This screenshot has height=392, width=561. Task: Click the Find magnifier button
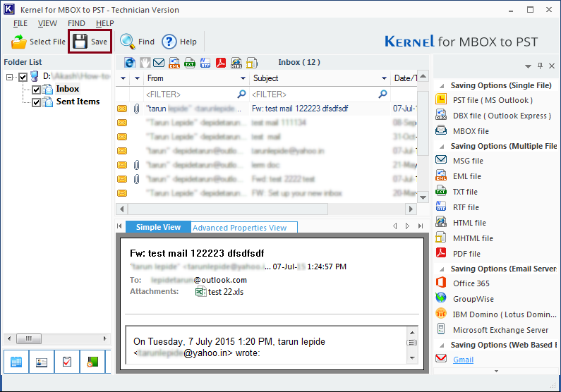pyautogui.click(x=137, y=42)
